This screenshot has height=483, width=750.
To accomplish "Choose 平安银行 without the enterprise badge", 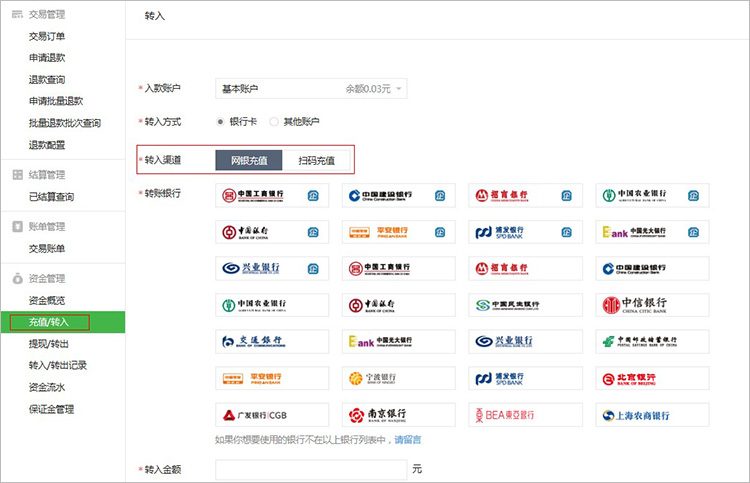I will 272,378.
